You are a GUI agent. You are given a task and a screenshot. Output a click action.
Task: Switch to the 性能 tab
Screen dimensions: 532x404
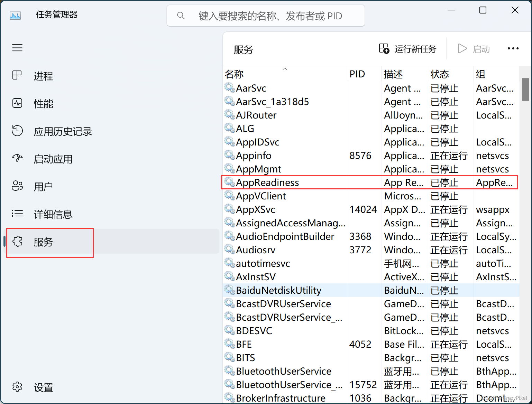(x=44, y=104)
